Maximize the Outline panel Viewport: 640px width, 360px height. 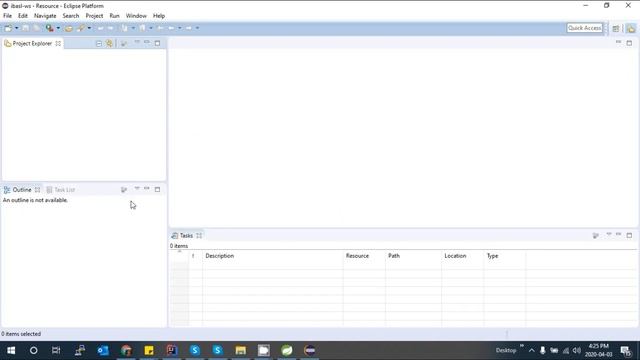point(157,189)
